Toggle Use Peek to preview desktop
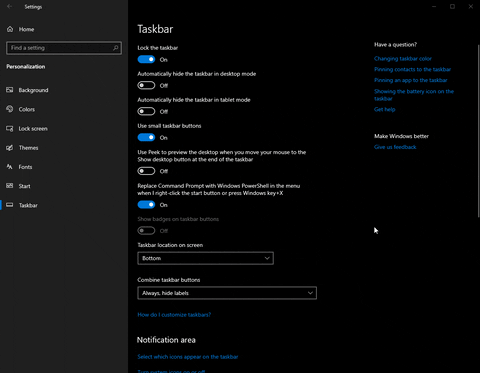The height and width of the screenshot is (373, 480). tap(146, 171)
